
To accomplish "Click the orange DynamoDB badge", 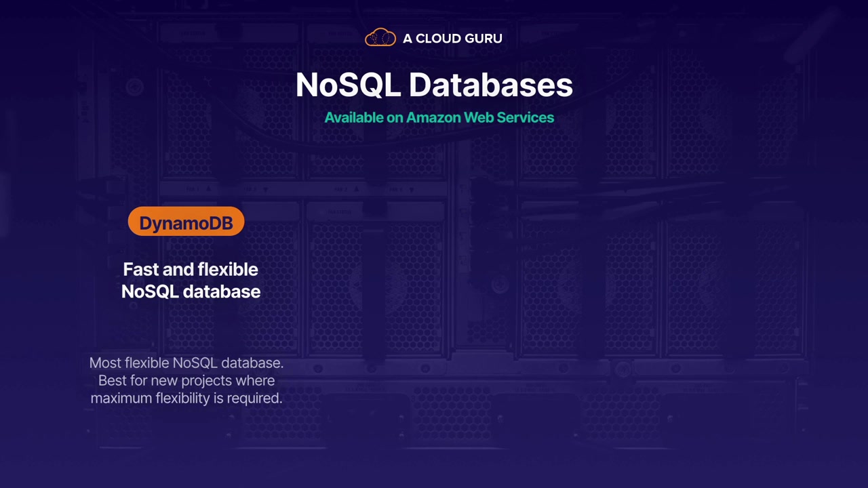I will pyautogui.click(x=186, y=222).
